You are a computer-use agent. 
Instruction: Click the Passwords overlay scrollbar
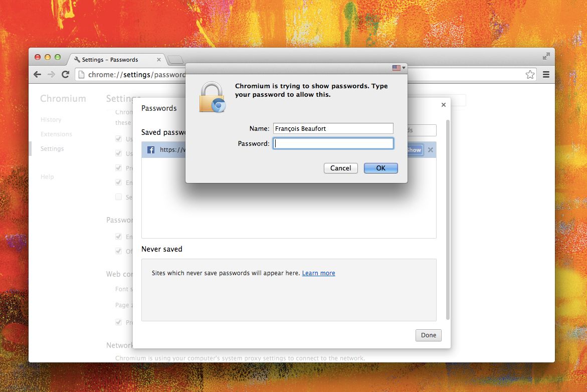(x=448, y=220)
